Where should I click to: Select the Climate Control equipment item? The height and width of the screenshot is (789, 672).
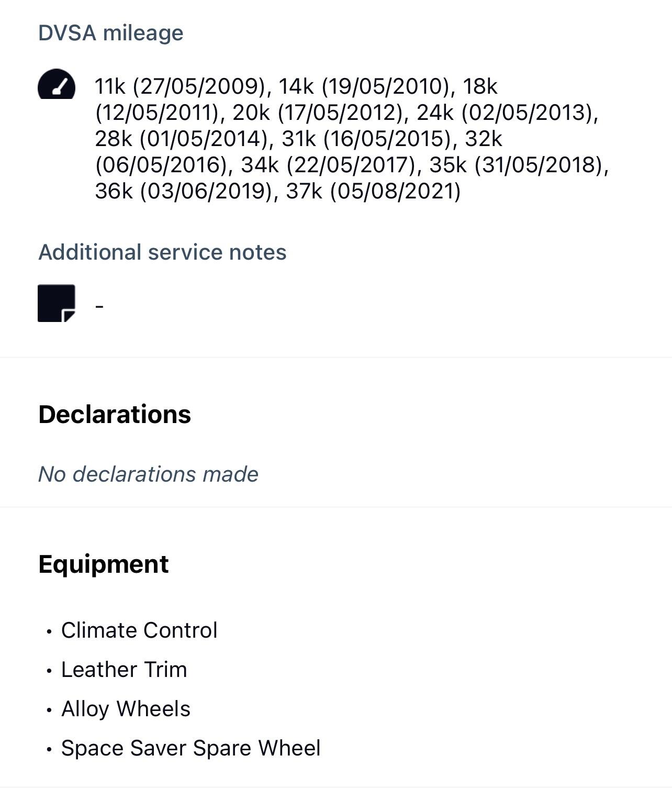[x=139, y=630]
